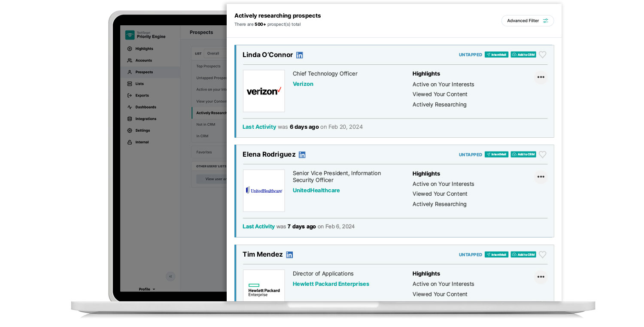Open the Integrations sidebar item
Screen dimensions: 644x327
point(146,119)
